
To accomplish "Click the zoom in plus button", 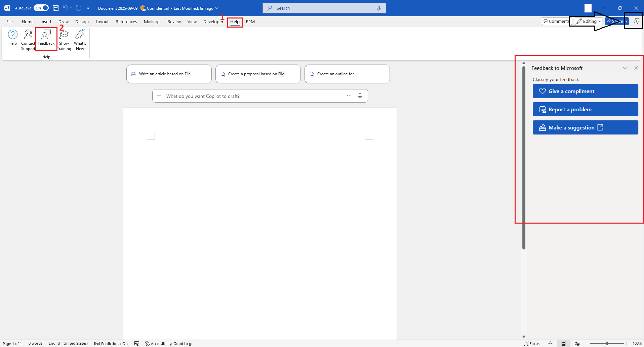I will tap(627, 343).
